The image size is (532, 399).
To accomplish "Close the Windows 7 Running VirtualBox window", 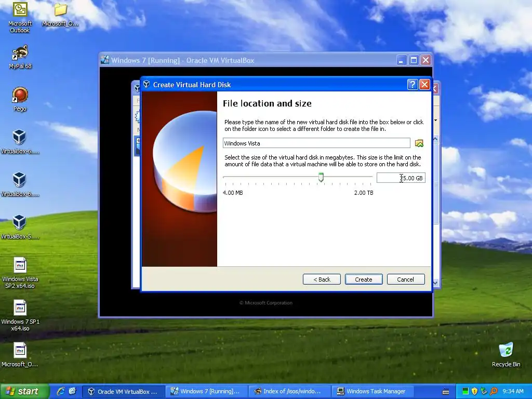I will [426, 60].
